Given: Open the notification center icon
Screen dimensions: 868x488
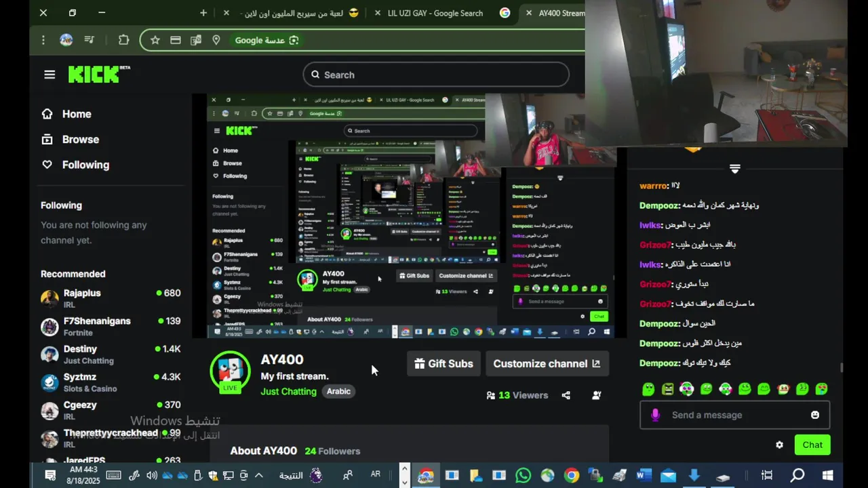Looking at the screenshot, I should click(50, 476).
